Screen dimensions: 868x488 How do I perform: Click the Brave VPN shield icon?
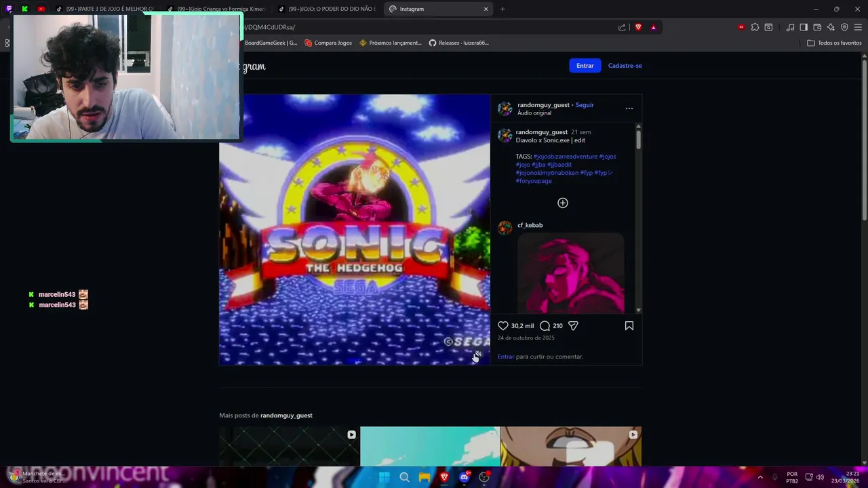coord(844,27)
